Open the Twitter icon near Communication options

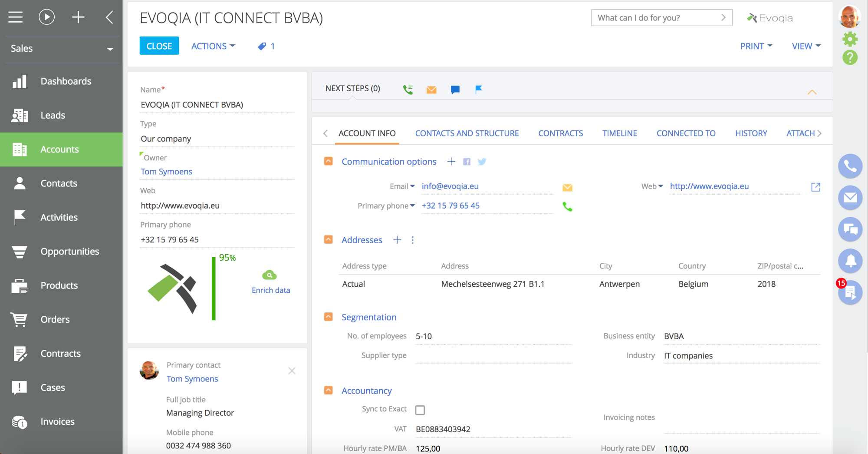tap(482, 161)
